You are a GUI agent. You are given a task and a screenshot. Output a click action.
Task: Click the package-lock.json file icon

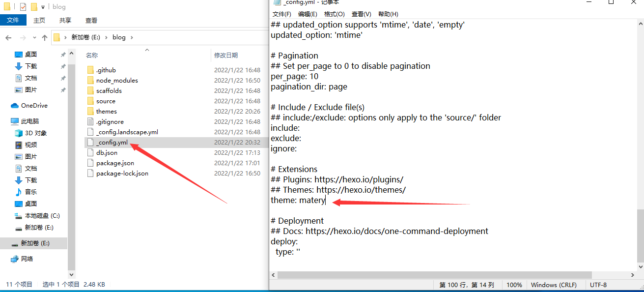click(x=90, y=173)
